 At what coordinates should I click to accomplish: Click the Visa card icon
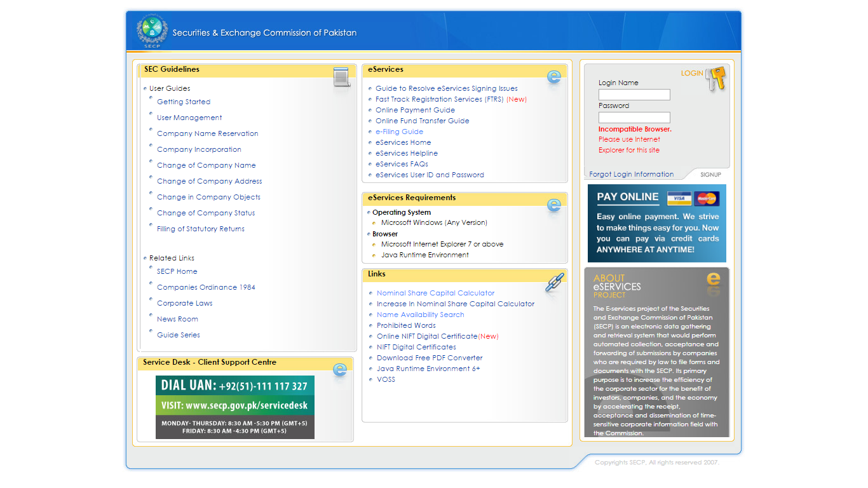[679, 198]
